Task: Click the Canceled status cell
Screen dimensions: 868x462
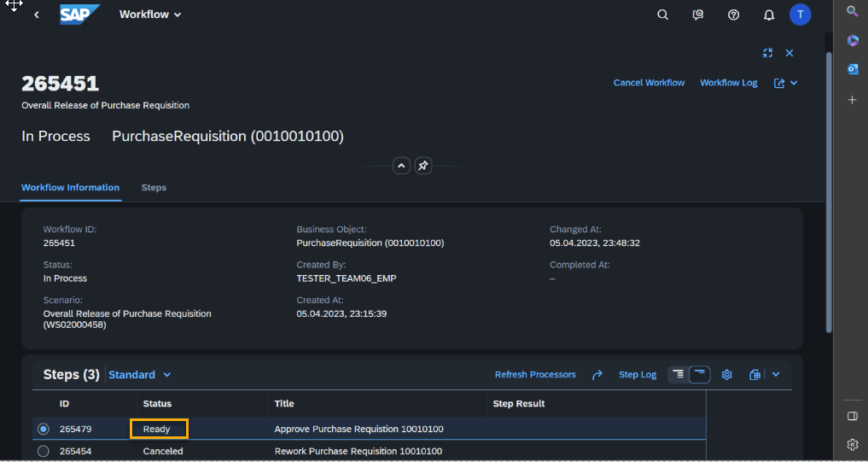Action: pos(163,451)
